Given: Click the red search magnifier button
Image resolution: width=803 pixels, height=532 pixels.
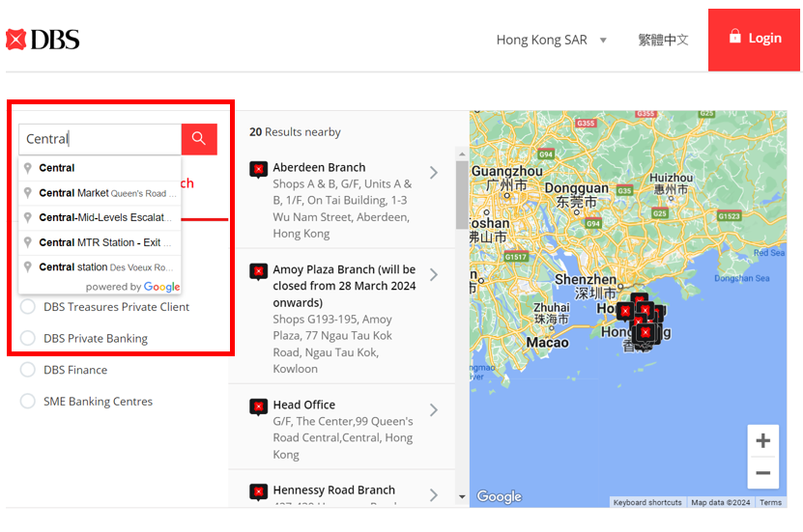Looking at the screenshot, I should tap(199, 139).
